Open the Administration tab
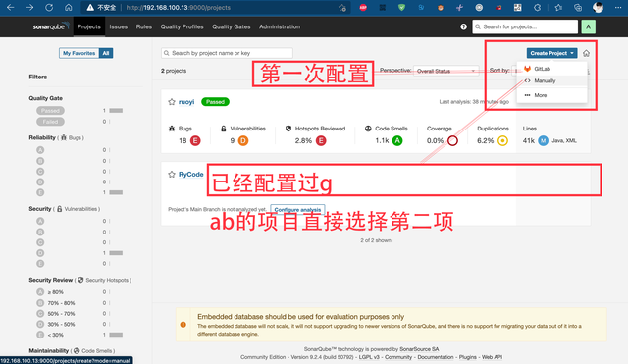The width and height of the screenshot is (628, 364). point(280,26)
